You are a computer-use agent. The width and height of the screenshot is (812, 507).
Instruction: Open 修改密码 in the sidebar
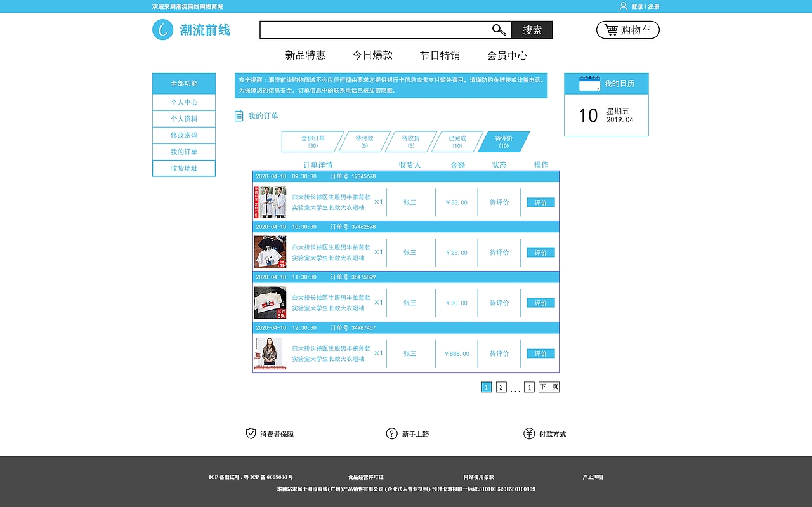(183, 135)
